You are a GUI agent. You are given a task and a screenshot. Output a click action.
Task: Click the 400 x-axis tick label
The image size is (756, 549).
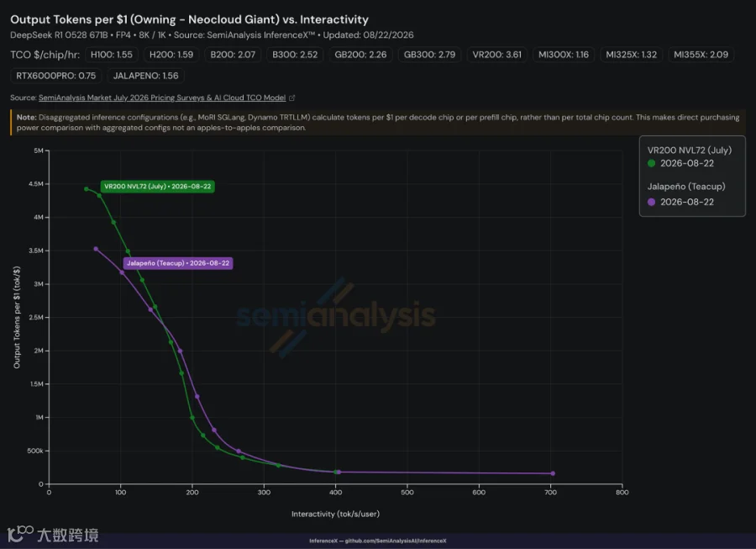(x=335, y=492)
